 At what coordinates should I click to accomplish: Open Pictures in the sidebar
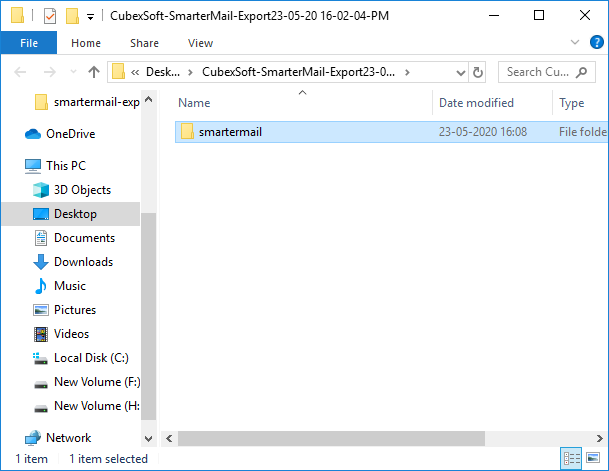(x=75, y=310)
